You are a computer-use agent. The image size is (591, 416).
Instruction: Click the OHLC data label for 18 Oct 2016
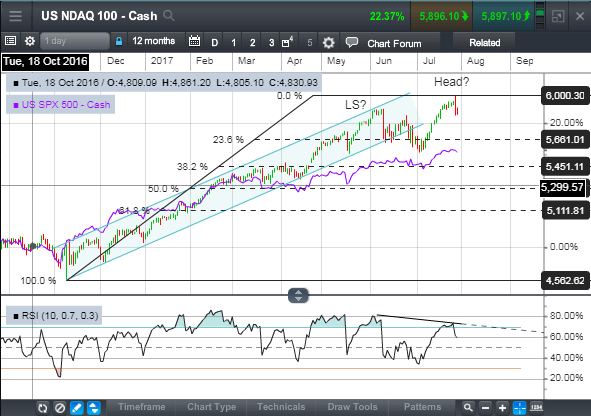[164, 83]
